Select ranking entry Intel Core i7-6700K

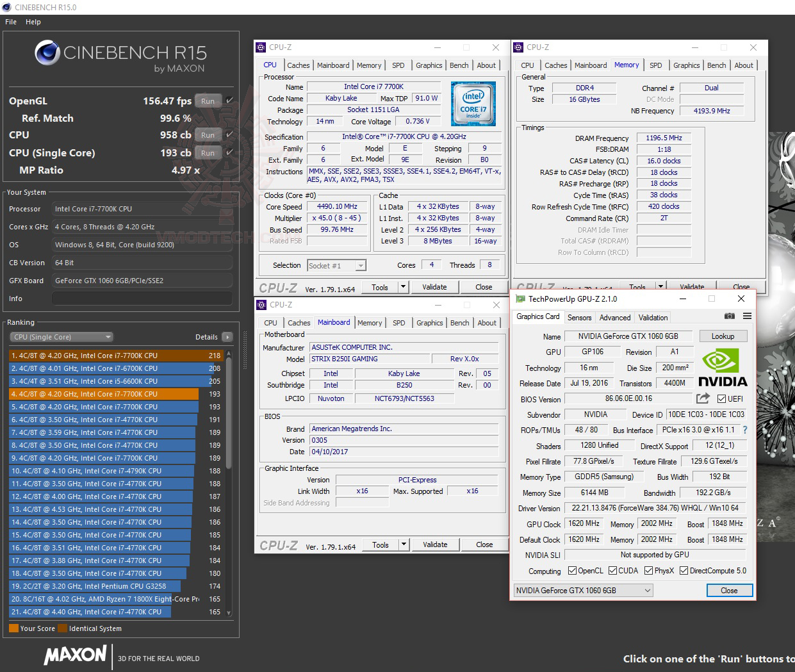tap(115, 368)
